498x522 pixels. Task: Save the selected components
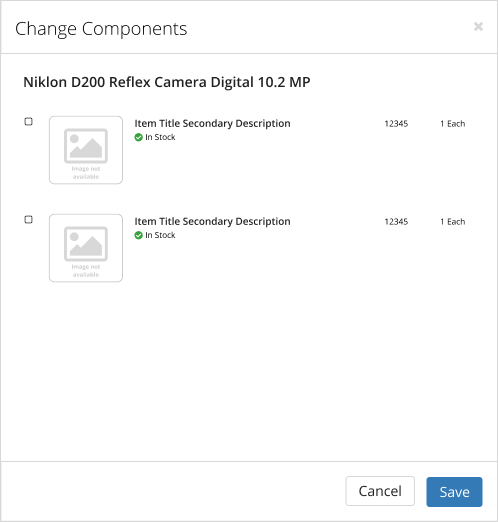coord(454,492)
